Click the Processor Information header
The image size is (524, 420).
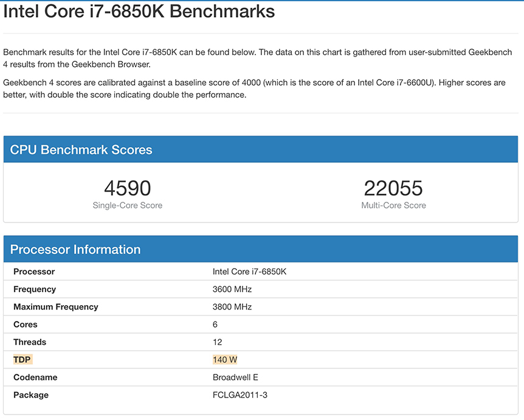tap(75, 249)
